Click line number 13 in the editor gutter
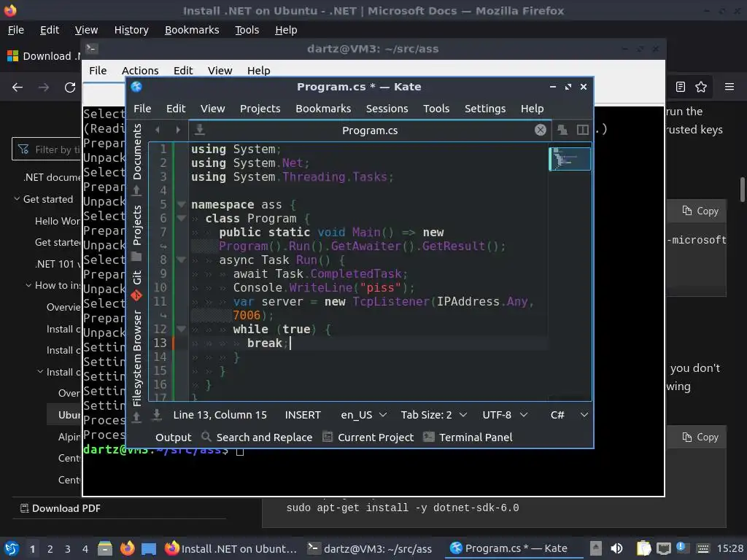Screen dimensions: 747x560 (x=160, y=343)
